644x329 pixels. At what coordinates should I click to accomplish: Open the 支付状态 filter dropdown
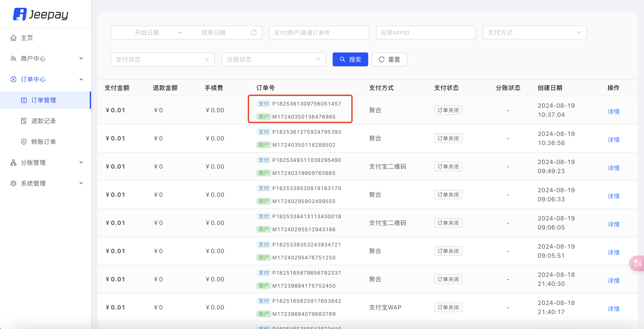coord(162,59)
